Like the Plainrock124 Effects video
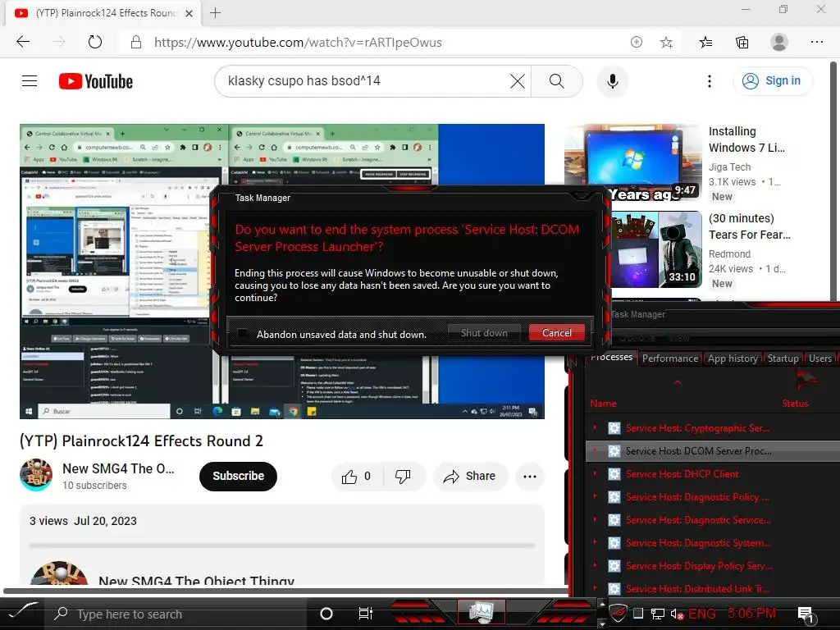The image size is (840, 630). coord(356,477)
